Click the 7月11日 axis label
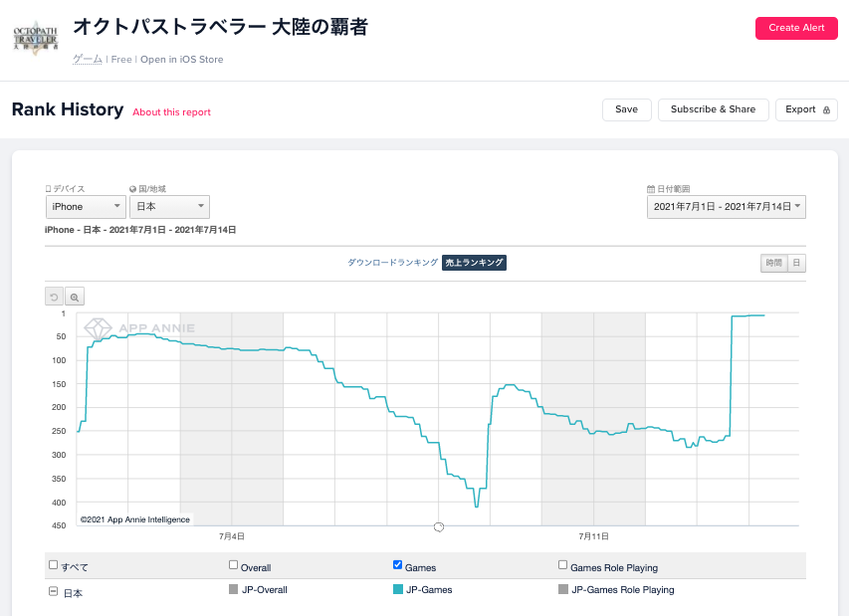 tap(593, 536)
